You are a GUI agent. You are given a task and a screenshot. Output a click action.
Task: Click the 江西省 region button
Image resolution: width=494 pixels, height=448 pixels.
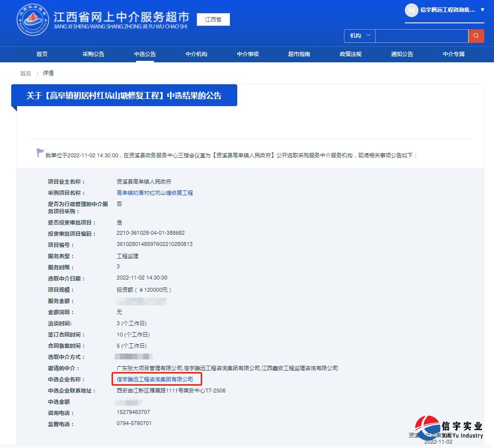click(x=213, y=19)
